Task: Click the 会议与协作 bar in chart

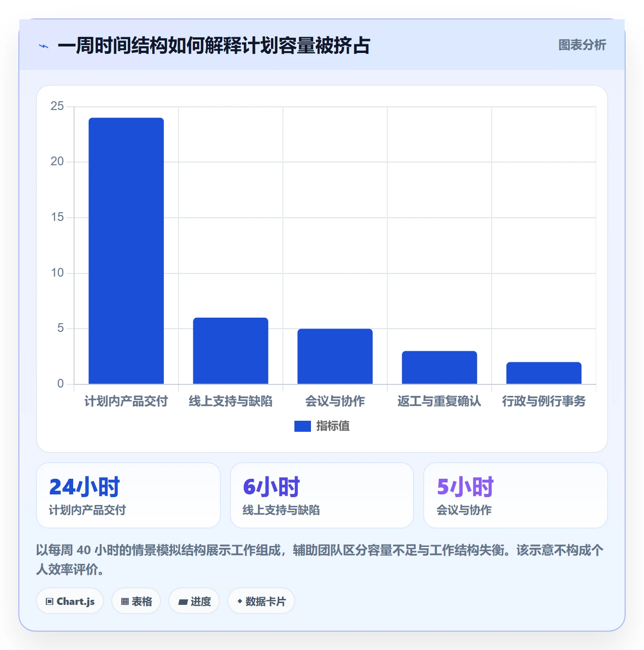Action: 335,356
